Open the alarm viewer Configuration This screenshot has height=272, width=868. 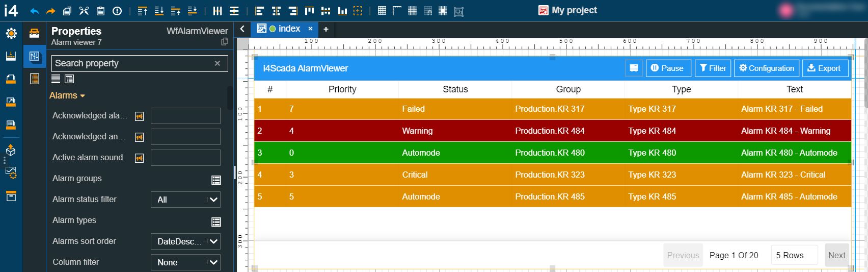767,68
